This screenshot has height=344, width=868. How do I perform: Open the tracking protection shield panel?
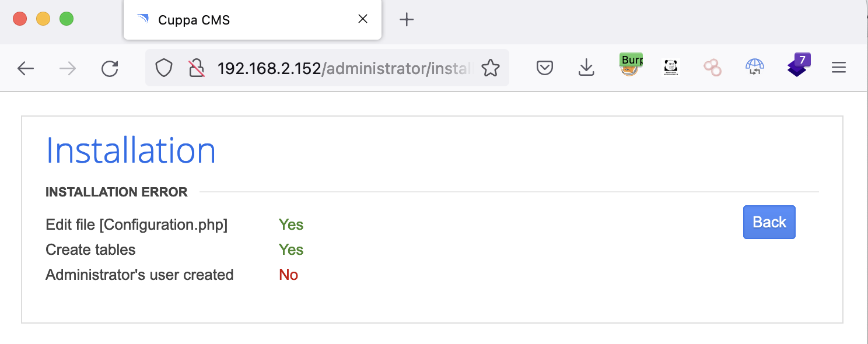tap(164, 69)
